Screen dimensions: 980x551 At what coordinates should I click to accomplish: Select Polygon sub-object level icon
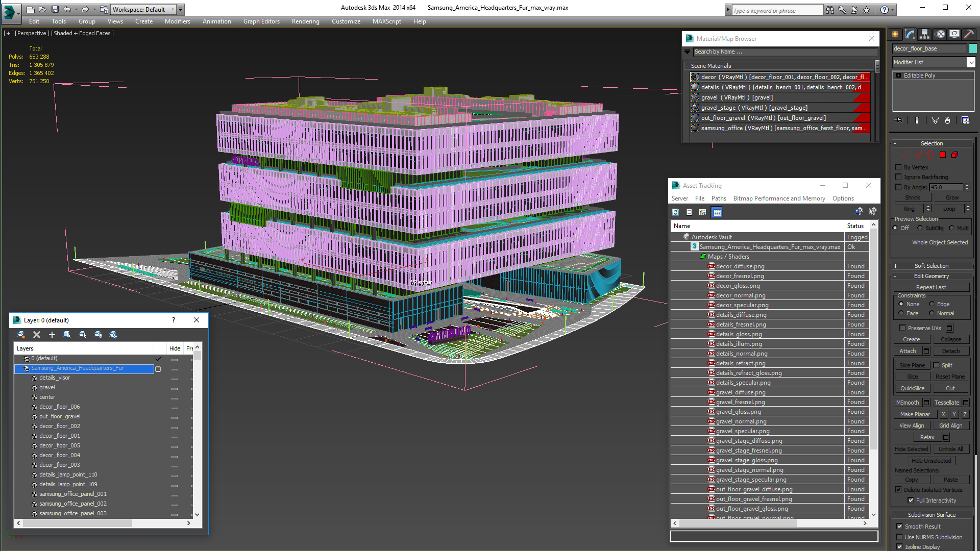(x=943, y=155)
